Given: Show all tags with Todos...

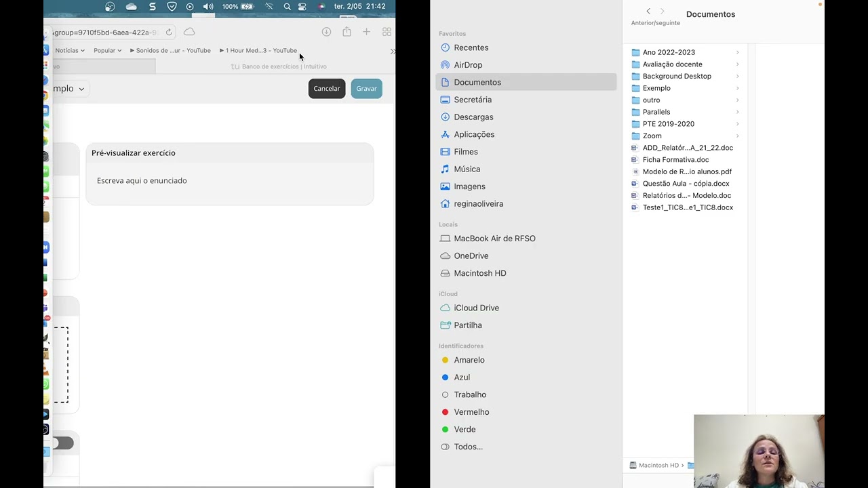Looking at the screenshot, I should pos(526,447).
